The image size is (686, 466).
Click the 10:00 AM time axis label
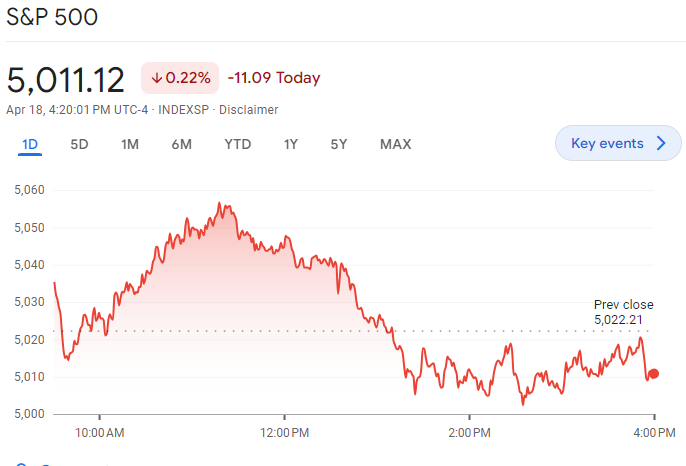pyautogui.click(x=100, y=432)
